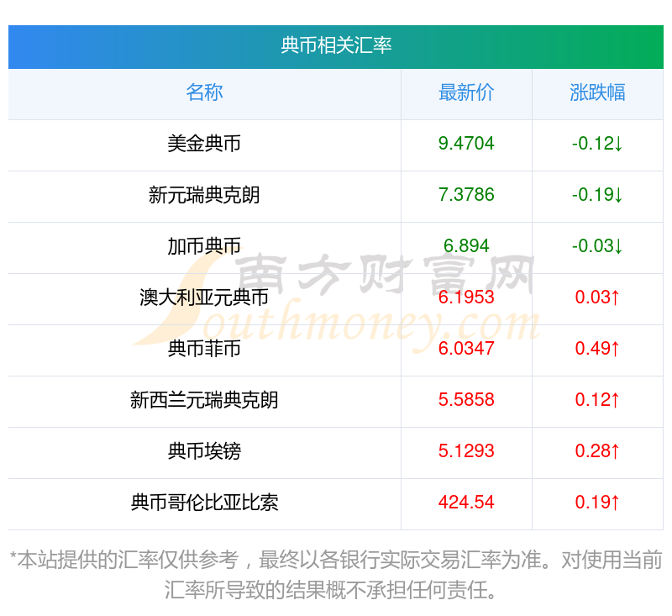Screen dimensions: 672x616
Task: Click the price 424.54
Action: (x=466, y=503)
